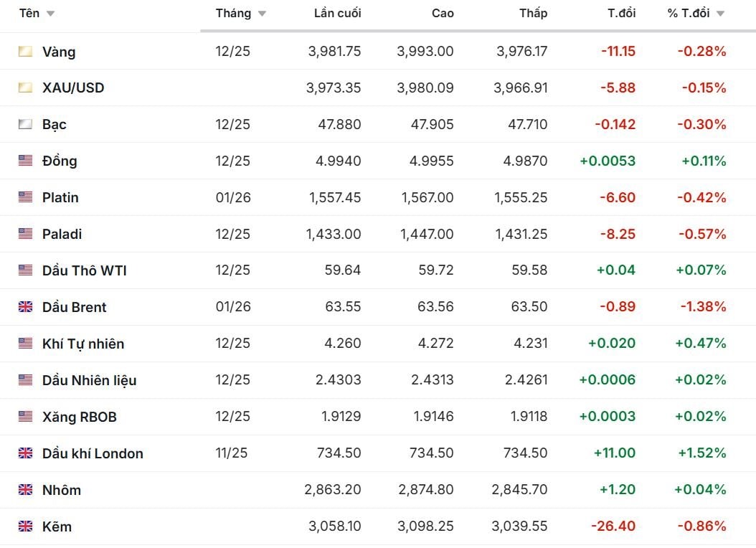
Task: Click the T.đổi column header
Action: [x=621, y=14]
